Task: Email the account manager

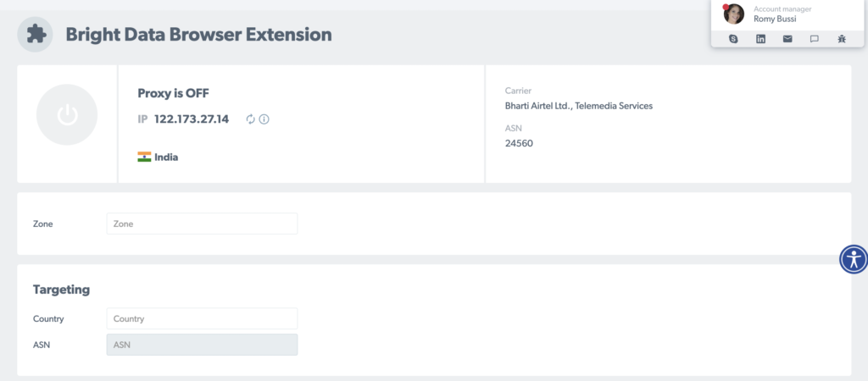Action: (787, 39)
